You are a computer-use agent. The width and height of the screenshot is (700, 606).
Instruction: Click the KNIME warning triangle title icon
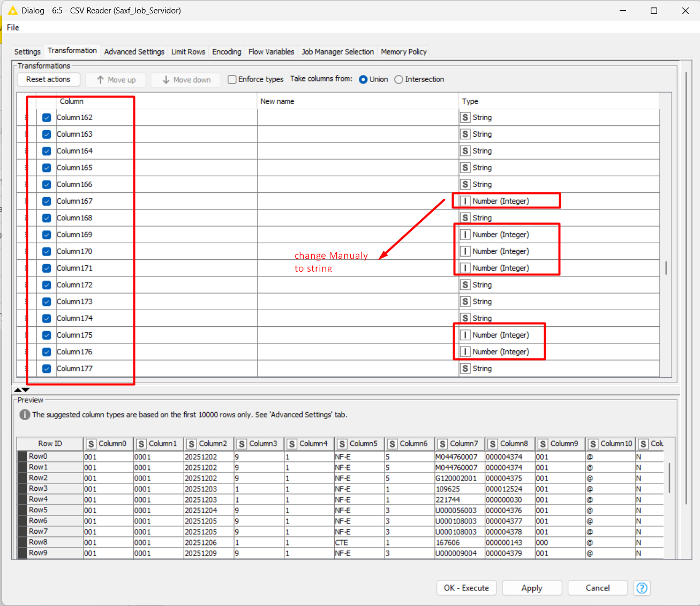[12, 10]
